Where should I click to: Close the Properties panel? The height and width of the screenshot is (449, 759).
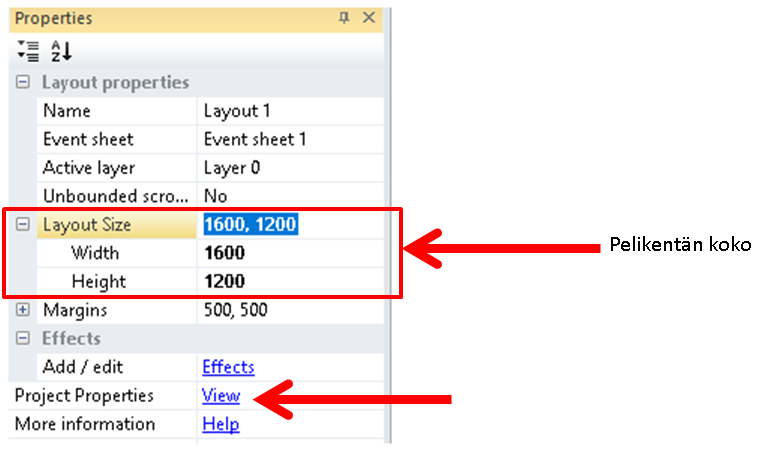[x=369, y=18]
